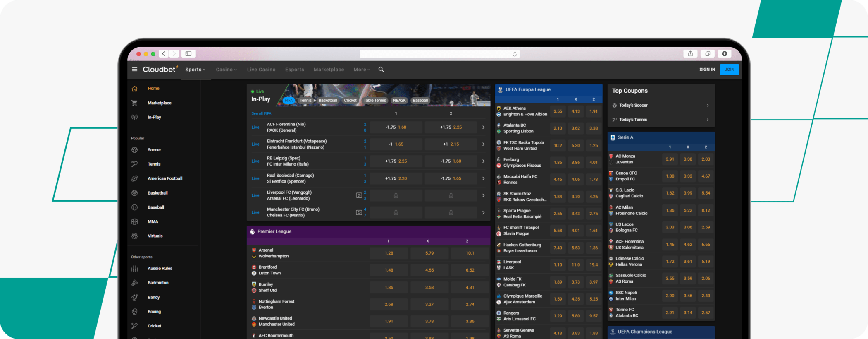Expand Today's Tennis coupon arrow
This screenshot has height=339, width=868.
pos(708,120)
